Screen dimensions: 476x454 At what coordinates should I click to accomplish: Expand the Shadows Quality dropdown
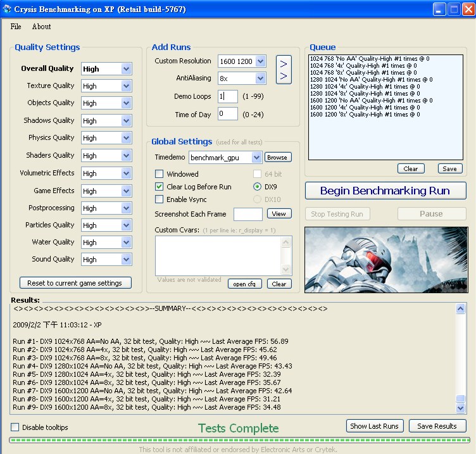pos(127,121)
